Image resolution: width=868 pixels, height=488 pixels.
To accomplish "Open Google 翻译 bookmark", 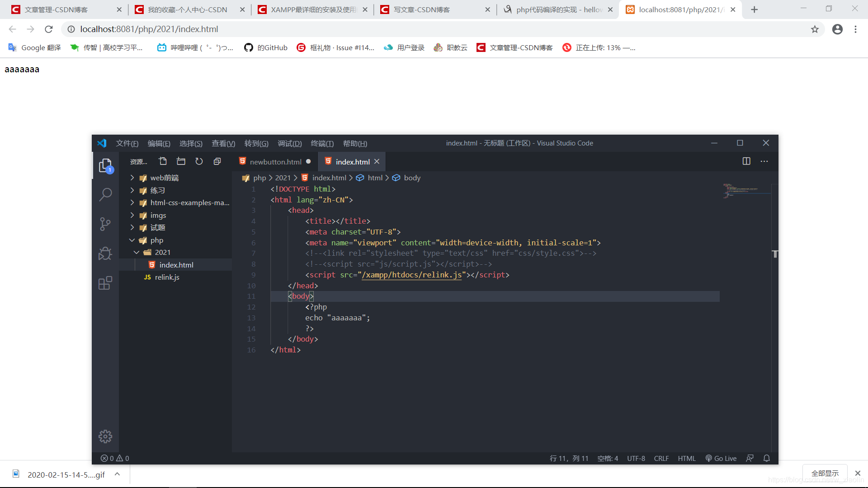I will [x=35, y=48].
